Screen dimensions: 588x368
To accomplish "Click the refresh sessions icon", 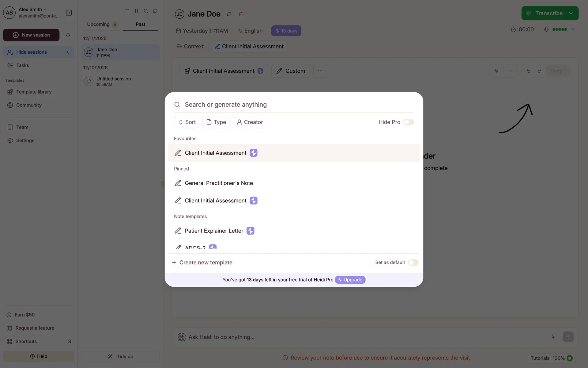I will (x=155, y=11).
